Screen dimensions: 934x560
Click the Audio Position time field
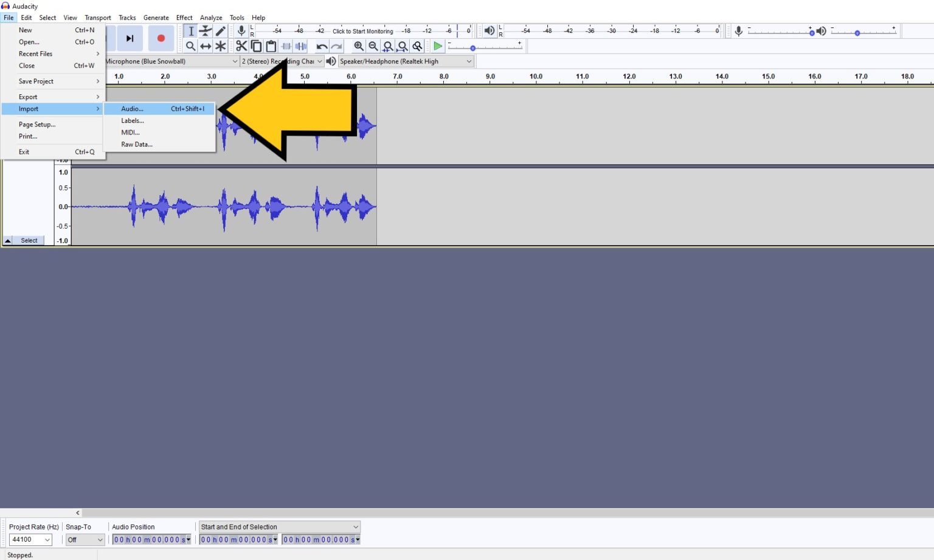click(x=149, y=539)
